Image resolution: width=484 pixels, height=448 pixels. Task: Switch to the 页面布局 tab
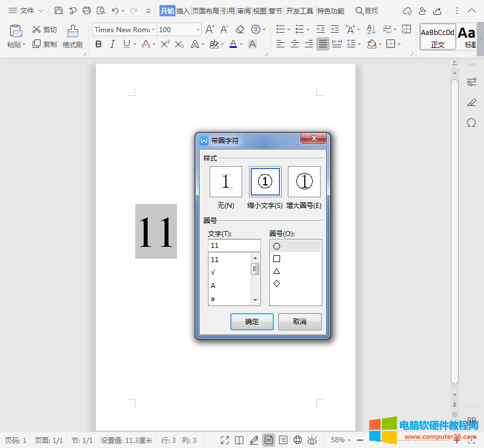205,11
